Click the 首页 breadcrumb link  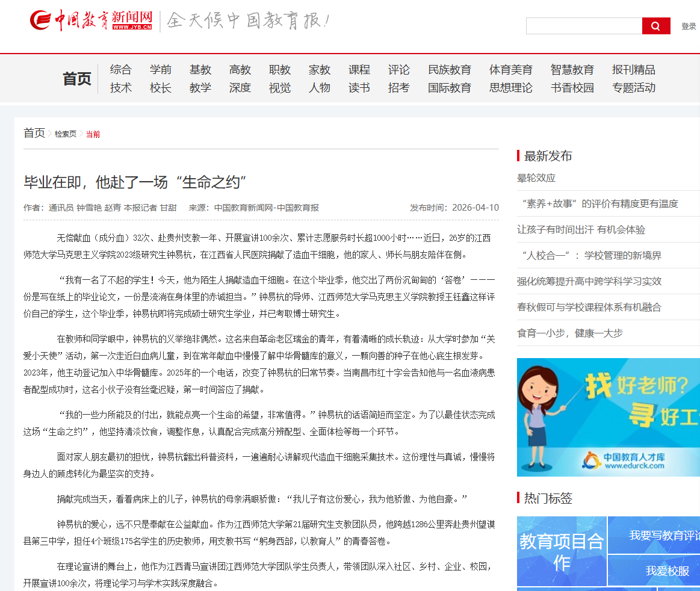coord(34,133)
